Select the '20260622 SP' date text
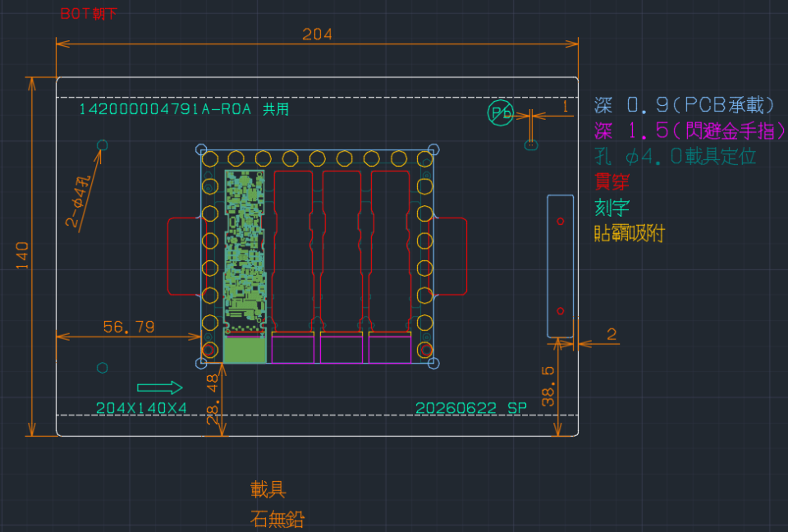 coord(471,408)
